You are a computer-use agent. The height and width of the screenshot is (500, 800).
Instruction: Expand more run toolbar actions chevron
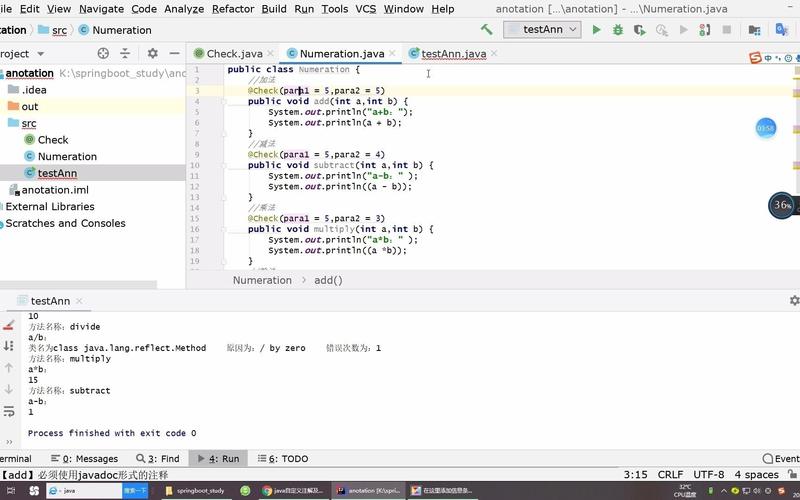9,442
